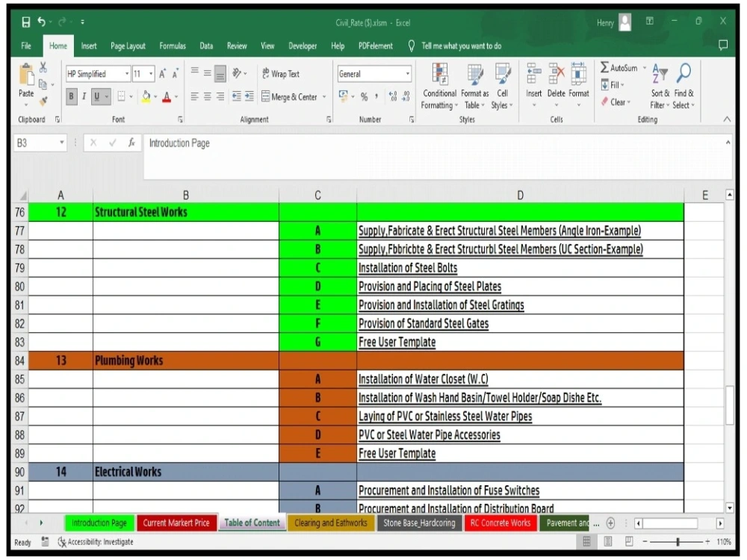747x560 pixels.
Task: Follow Installation of Steel Bolts link
Action: (408, 268)
